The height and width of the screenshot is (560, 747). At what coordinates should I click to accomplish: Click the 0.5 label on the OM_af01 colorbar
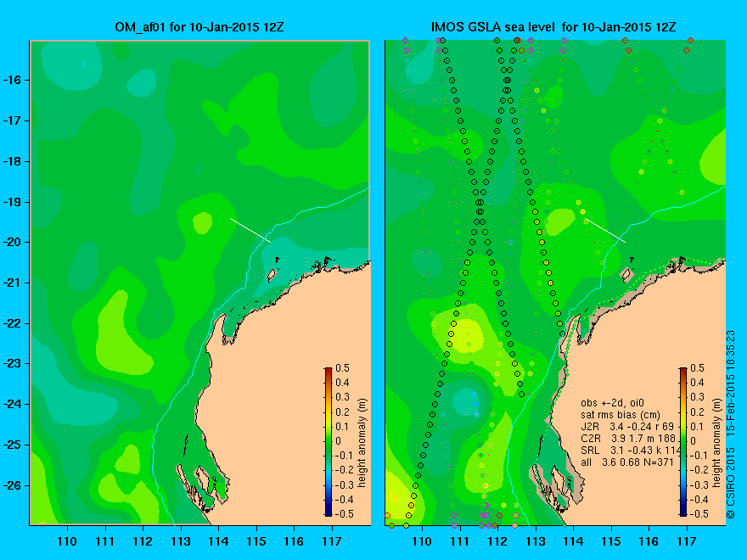pyautogui.click(x=343, y=368)
